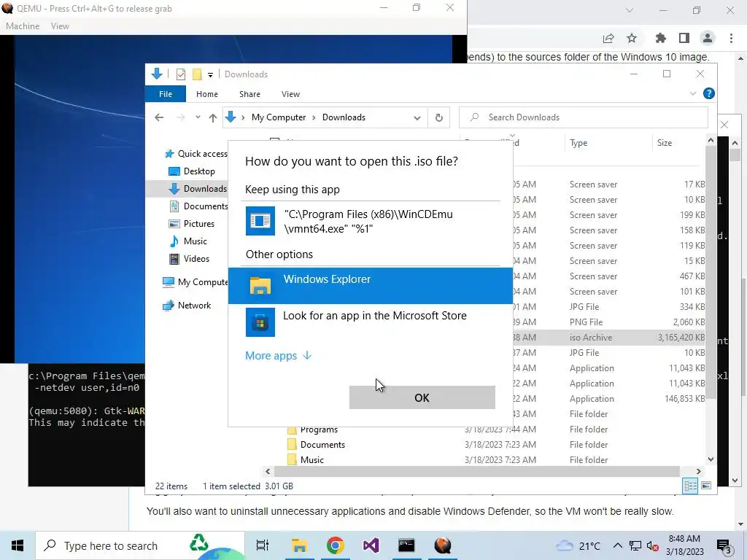Sort files by Type column header
Image resolution: width=747 pixels, height=560 pixels.
578,143
